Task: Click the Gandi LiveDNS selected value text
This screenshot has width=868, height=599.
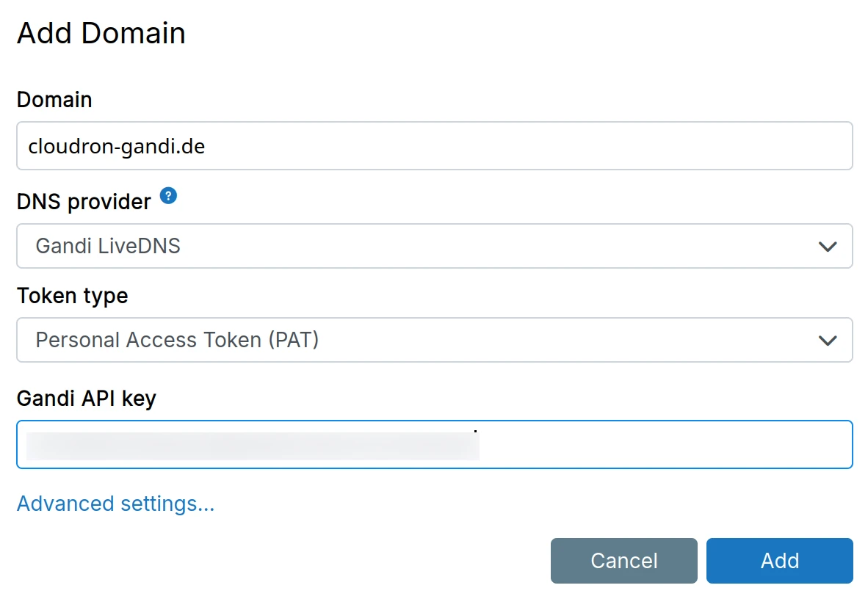Action: (108, 246)
